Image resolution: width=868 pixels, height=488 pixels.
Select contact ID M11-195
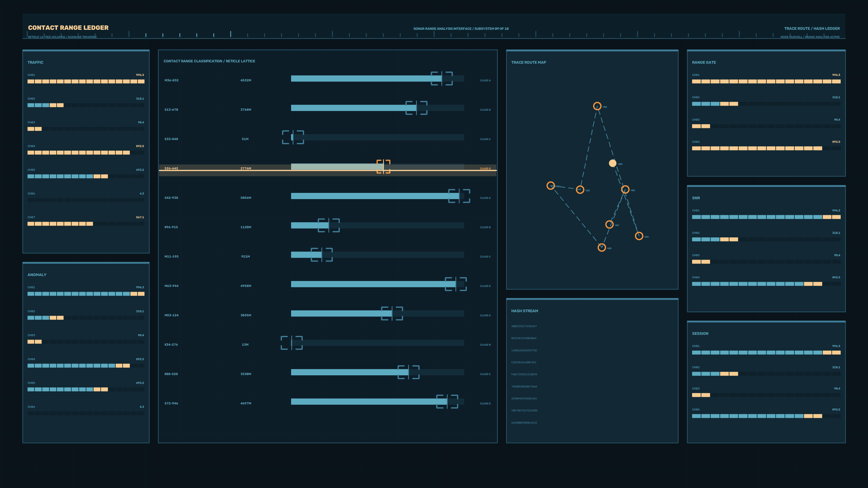pyautogui.click(x=172, y=256)
